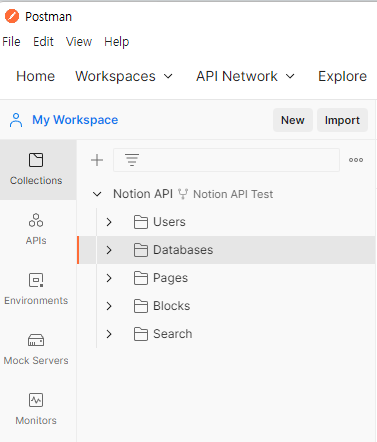Screen dimensions: 377x442
Task: Click the Pages folder icon
Action: point(141,278)
